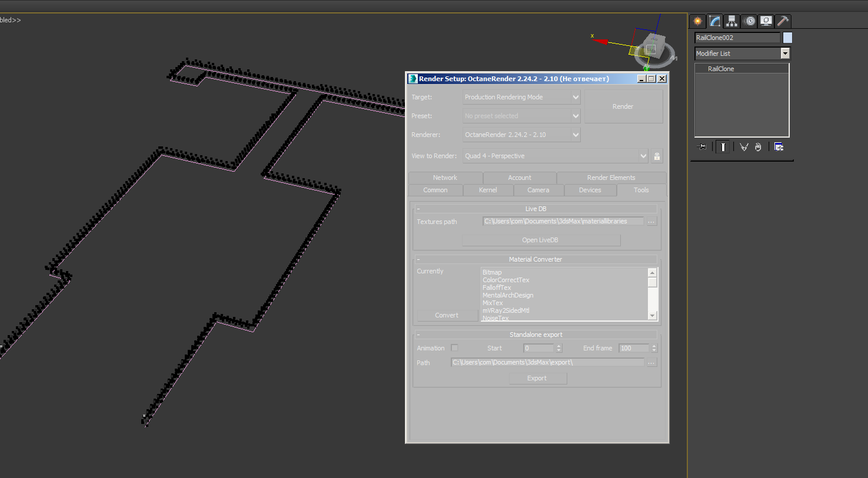Click the Convert button
868x478 pixels.
pyautogui.click(x=447, y=316)
